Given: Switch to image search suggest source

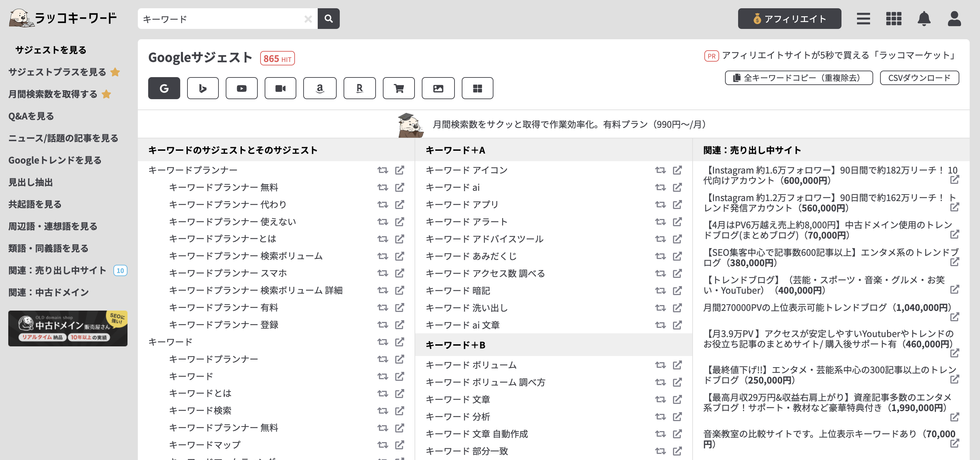Looking at the screenshot, I should click(438, 88).
